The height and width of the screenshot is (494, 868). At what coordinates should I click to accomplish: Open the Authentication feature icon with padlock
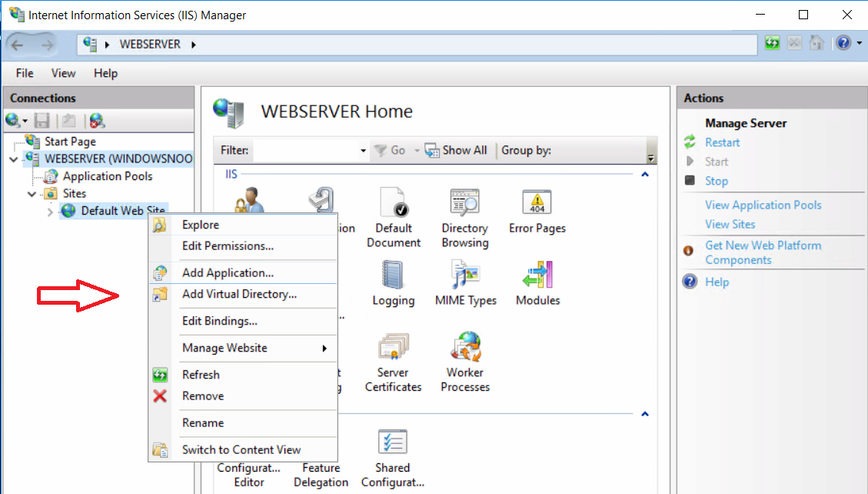[x=248, y=200]
